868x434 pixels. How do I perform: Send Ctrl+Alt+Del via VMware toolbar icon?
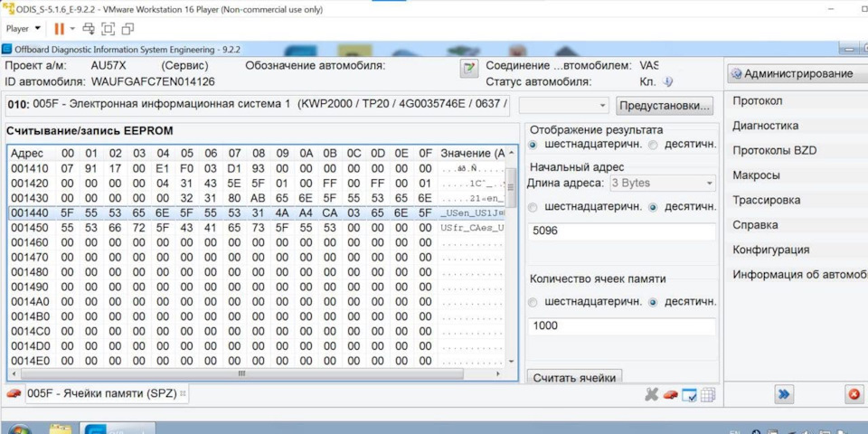pyautogui.click(x=89, y=28)
